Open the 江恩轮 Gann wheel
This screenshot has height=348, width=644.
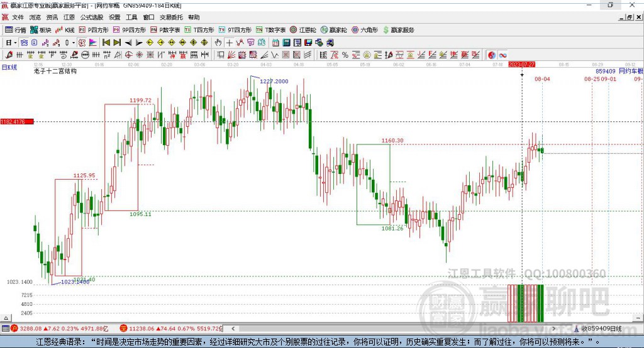click(303, 30)
